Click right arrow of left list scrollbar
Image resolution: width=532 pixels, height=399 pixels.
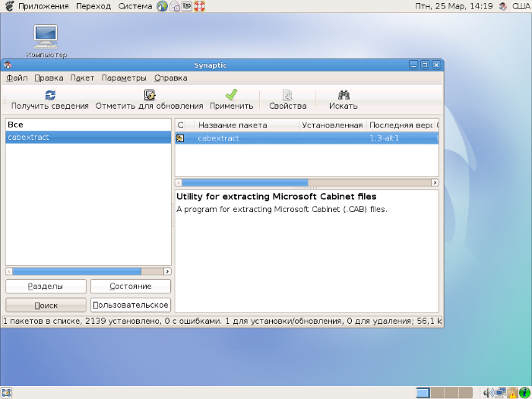coord(167,271)
